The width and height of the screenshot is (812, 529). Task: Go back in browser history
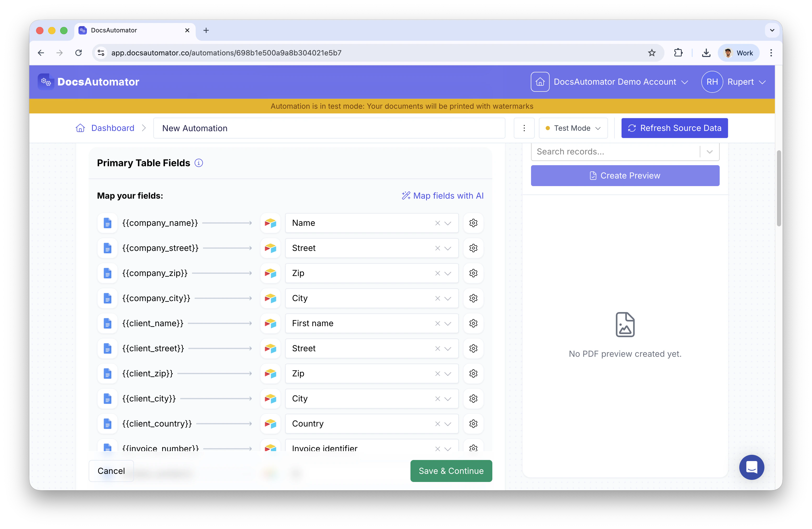tap(41, 53)
